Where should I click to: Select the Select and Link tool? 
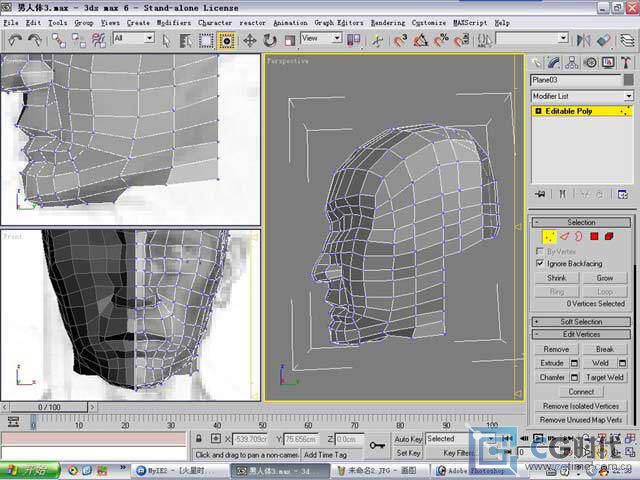point(59,40)
